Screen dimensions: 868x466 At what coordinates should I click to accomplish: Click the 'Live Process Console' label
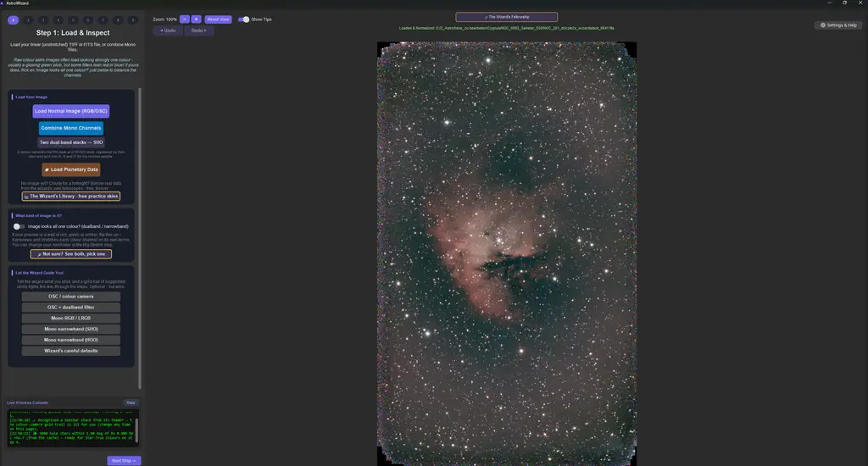click(x=28, y=403)
